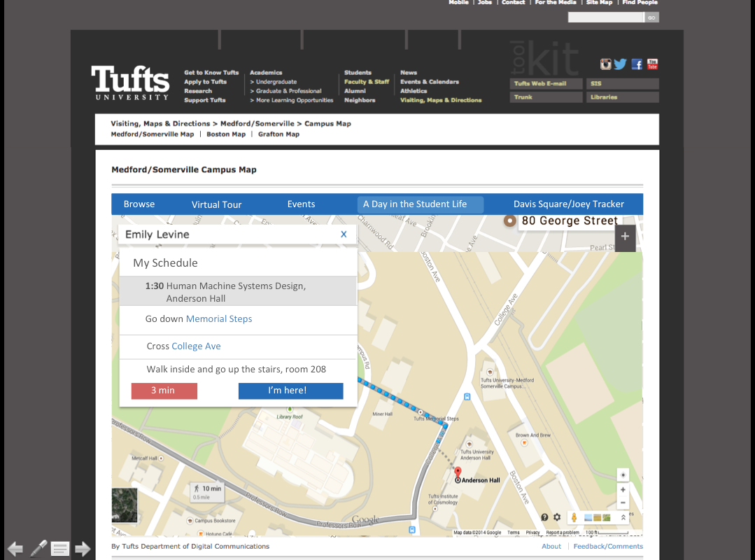This screenshot has height=560, width=755.
Task: Click the pen annotation tool icon
Action: pos(38,548)
